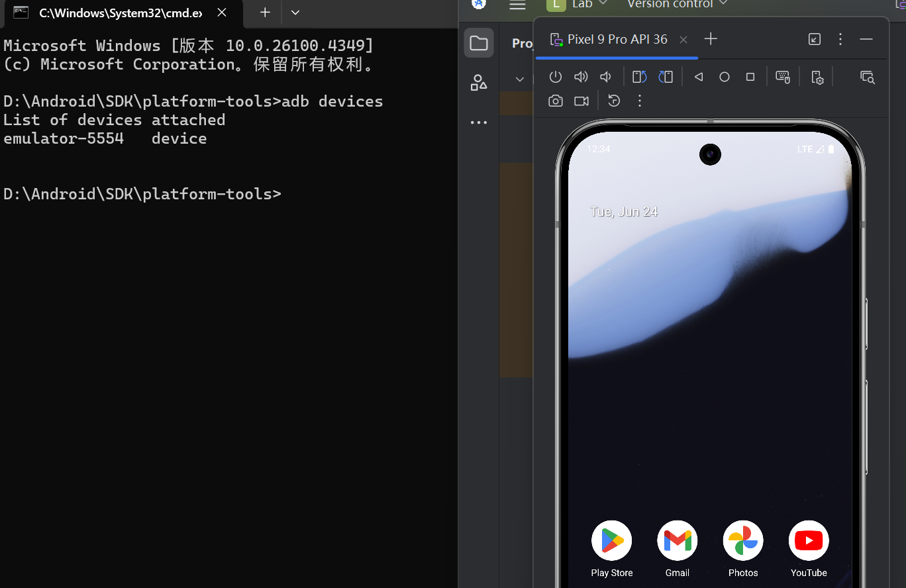Open the terminal new-tab profile dropdown arrow

pyautogui.click(x=295, y=13)
